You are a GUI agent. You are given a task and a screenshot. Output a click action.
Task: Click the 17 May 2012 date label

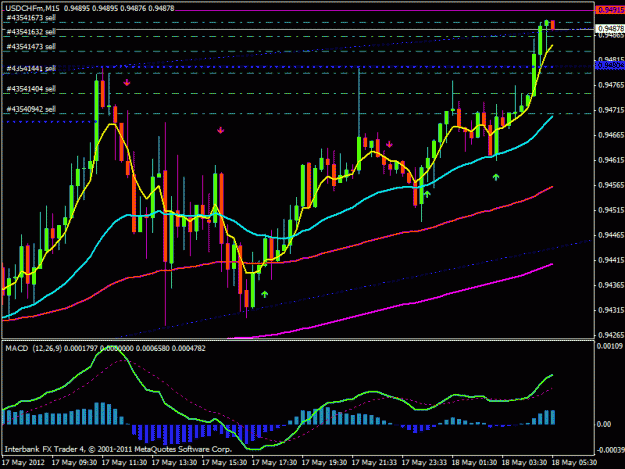click(x=24, y=463)
